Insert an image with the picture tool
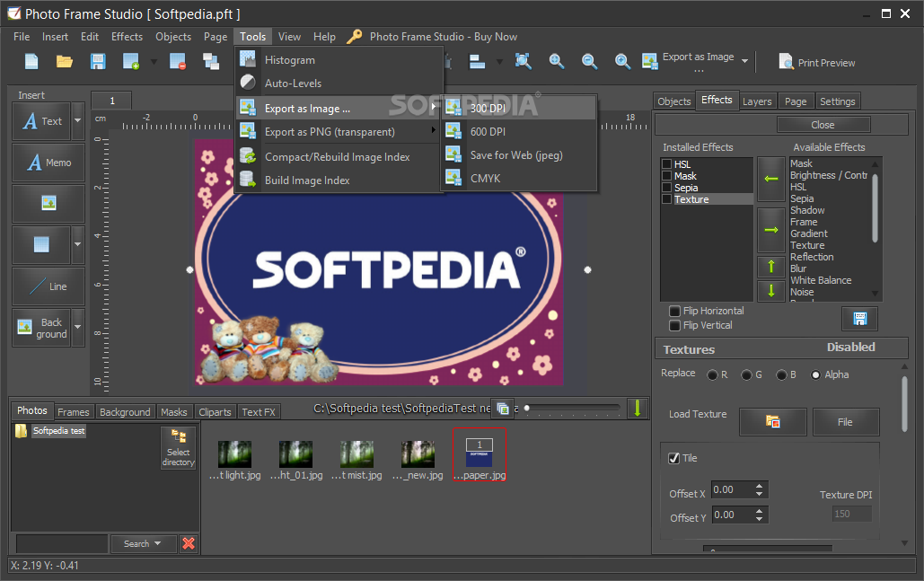Screen dimensions: 924x581 click(x=48, y=203)
